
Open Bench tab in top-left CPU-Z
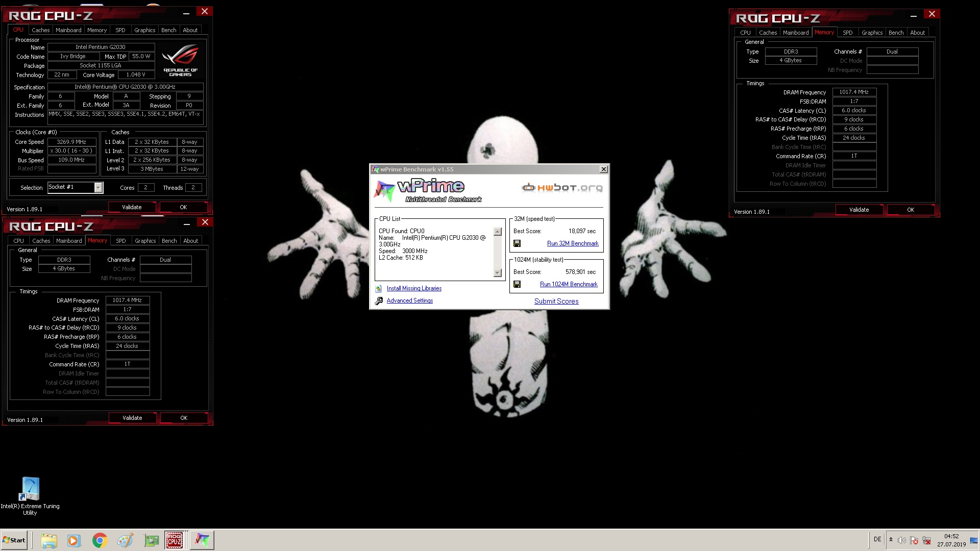[x=168, y=30]
